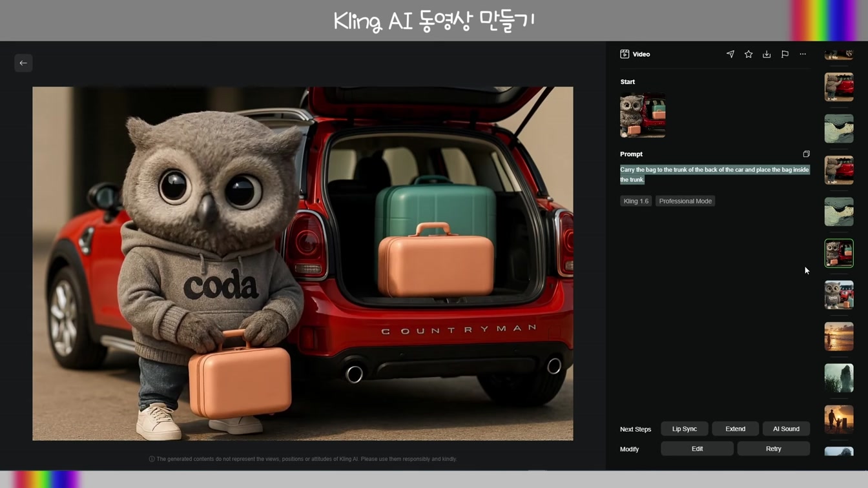Open the three-dots more options menu
This screenshot has width=868, height=488.
pyautogui.click(x=803, y=54)
